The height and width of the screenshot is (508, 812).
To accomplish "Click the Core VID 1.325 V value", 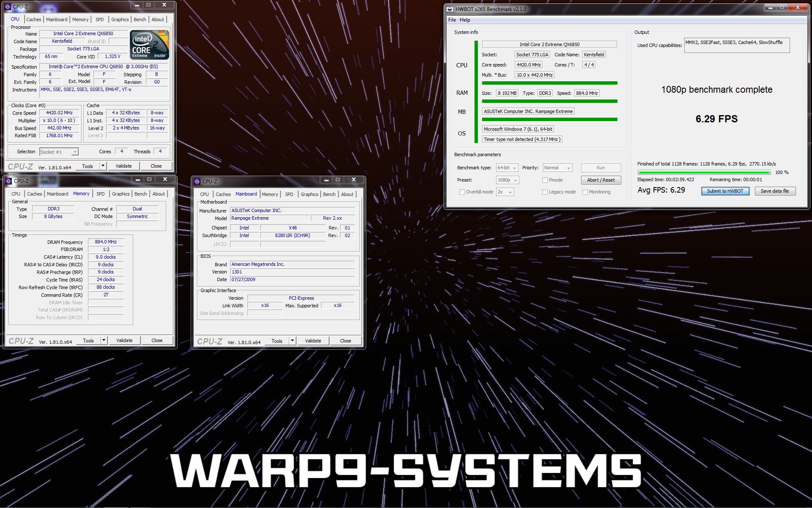I will tap(112, 56).
